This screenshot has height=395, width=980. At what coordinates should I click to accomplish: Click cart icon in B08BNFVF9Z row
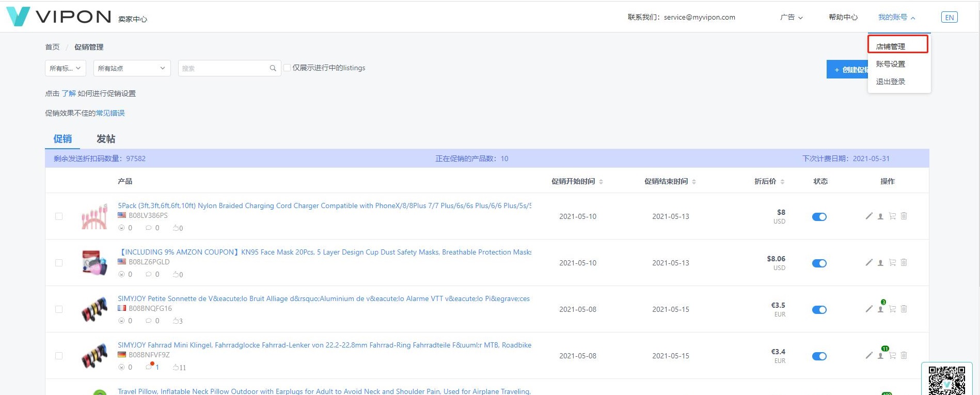click(x=892, y=355)
